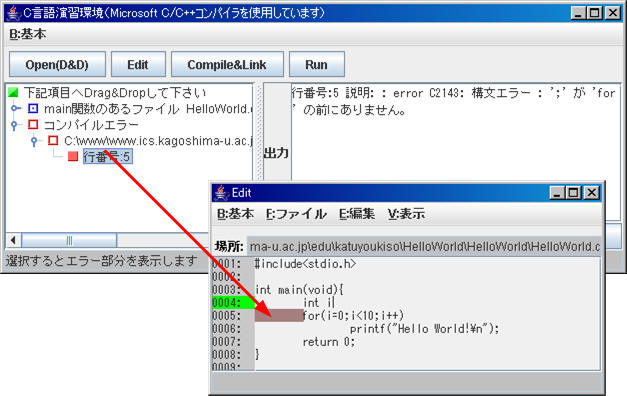This screenshot has height=396, width=627.
Task: Collapse the C:\www file path node
Action: tap(34, 141)
